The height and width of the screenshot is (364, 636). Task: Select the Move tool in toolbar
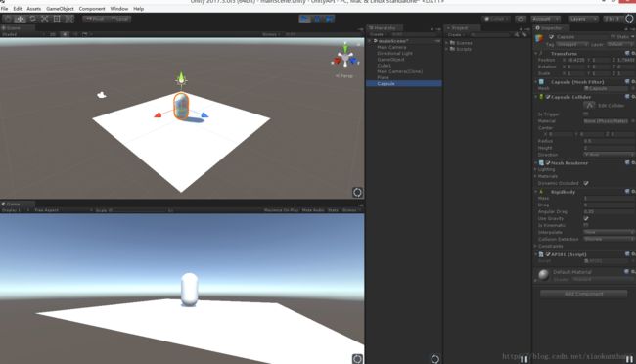(20, 19)
